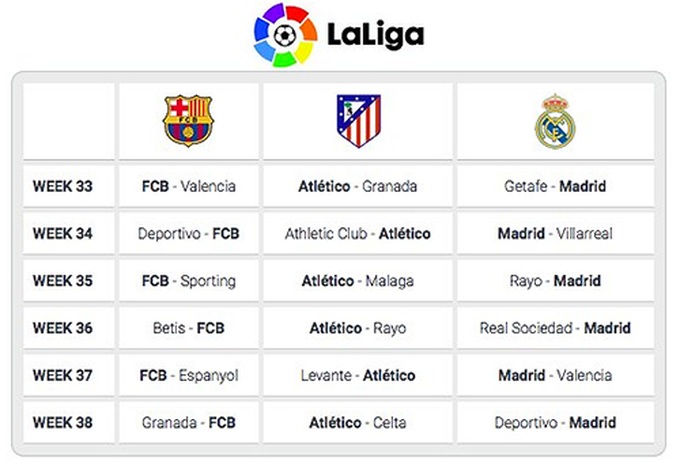Viewport: 680px width, 464px height.
Task: Open the Atlético - Granada fixture
Action: click(358, 186)
